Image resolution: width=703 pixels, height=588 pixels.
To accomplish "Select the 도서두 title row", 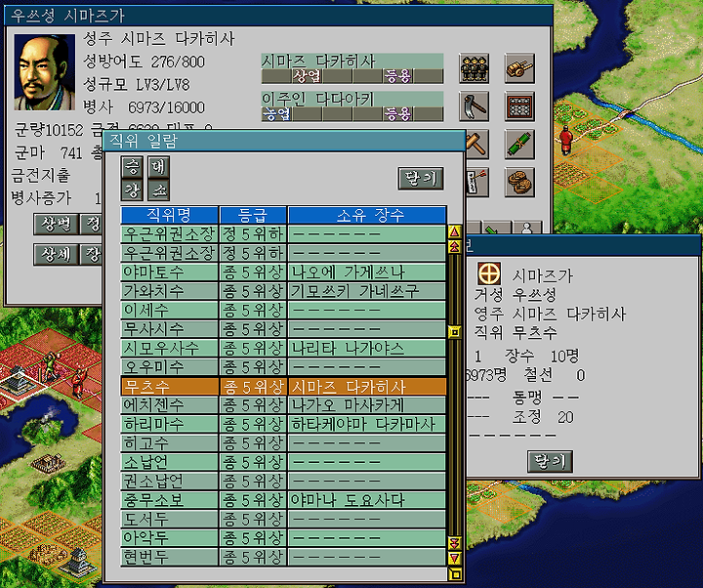I will coord(283,519).
